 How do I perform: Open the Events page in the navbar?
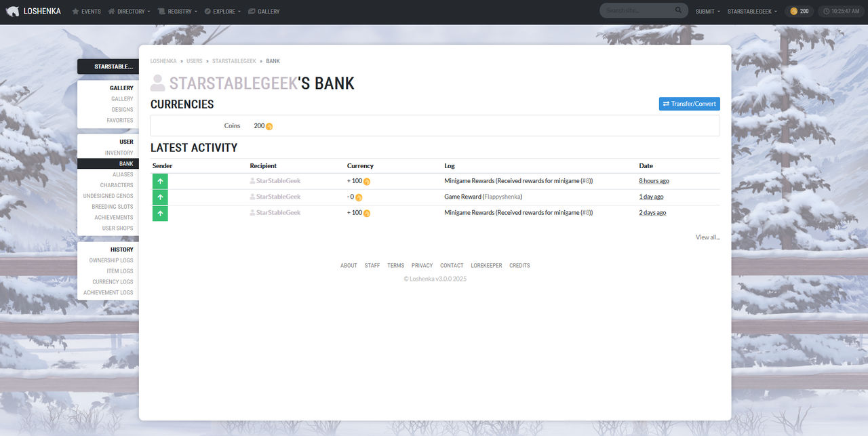(87, 12)
